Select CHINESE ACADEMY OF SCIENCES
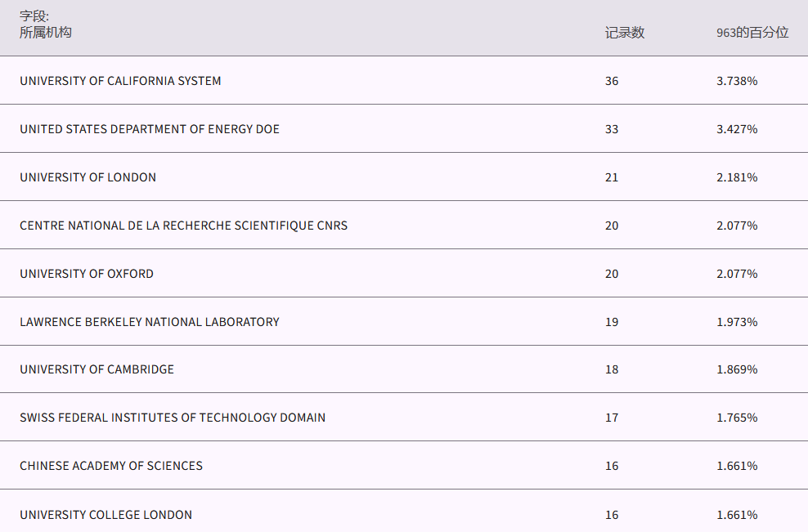 [x=111, y=466]
